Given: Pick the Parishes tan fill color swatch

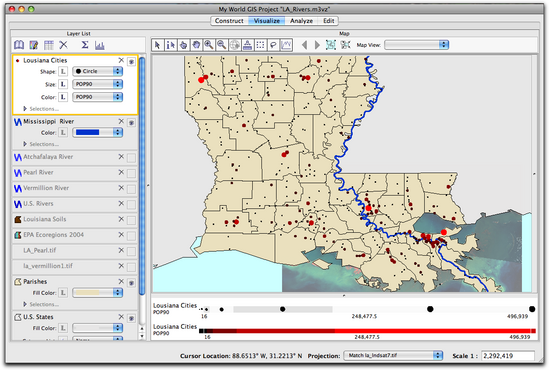Looking at the screenshot, I should pyautogui.click(x=88, y=292).
